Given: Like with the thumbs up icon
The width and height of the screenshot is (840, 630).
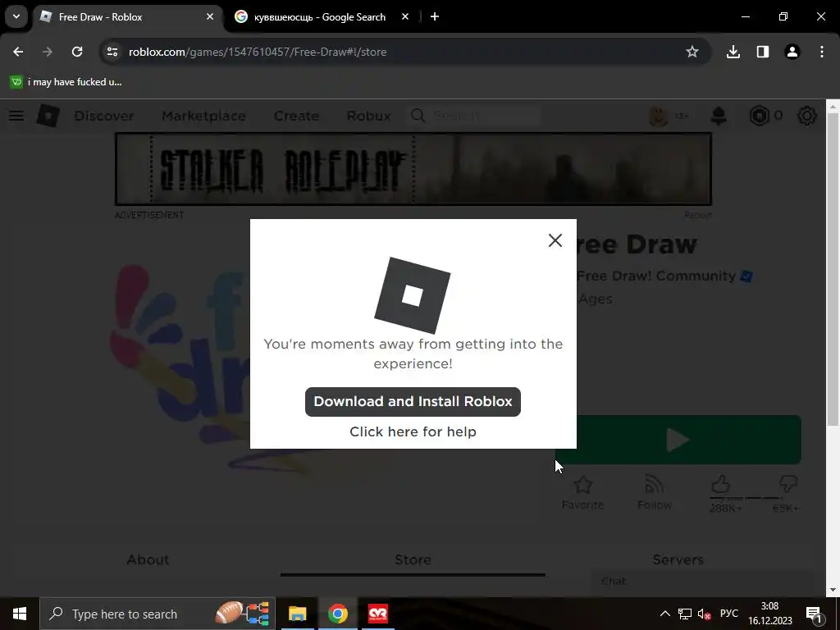Looking at the screenshot, I should (x=720, y=484).
